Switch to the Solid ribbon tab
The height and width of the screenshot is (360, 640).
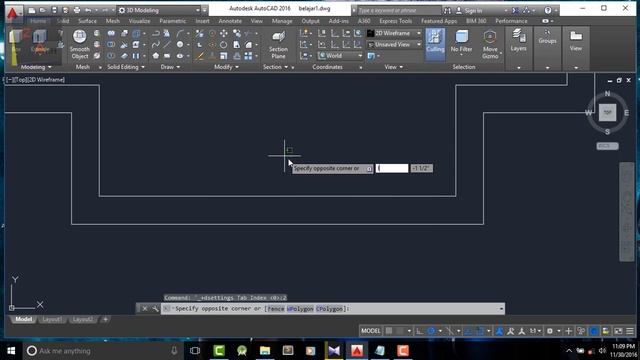click(63, 21)
